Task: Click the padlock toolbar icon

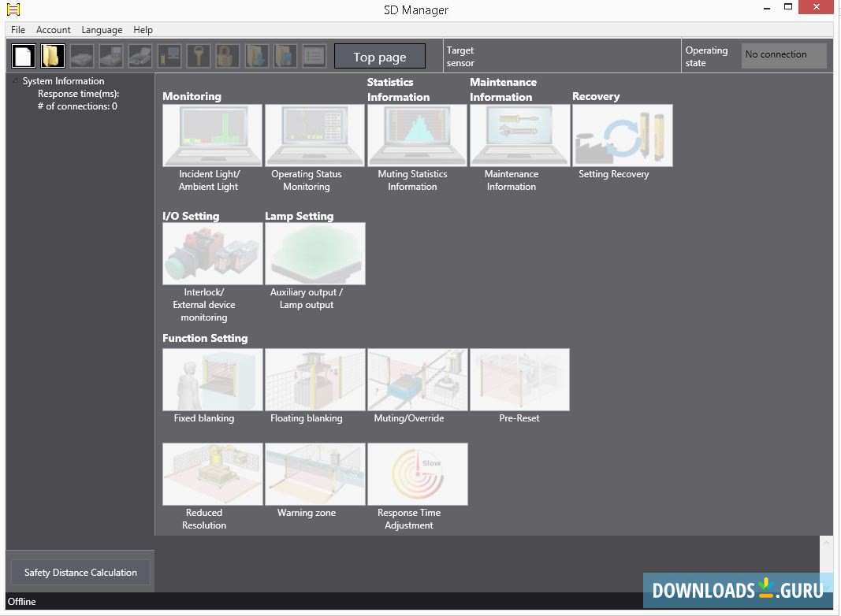Action: (x=228, y=56)
